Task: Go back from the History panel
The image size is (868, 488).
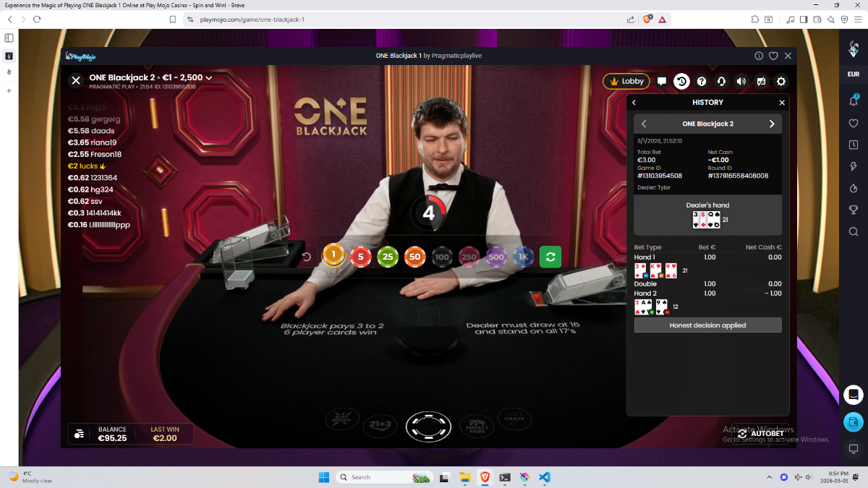Action: point(634,103)
